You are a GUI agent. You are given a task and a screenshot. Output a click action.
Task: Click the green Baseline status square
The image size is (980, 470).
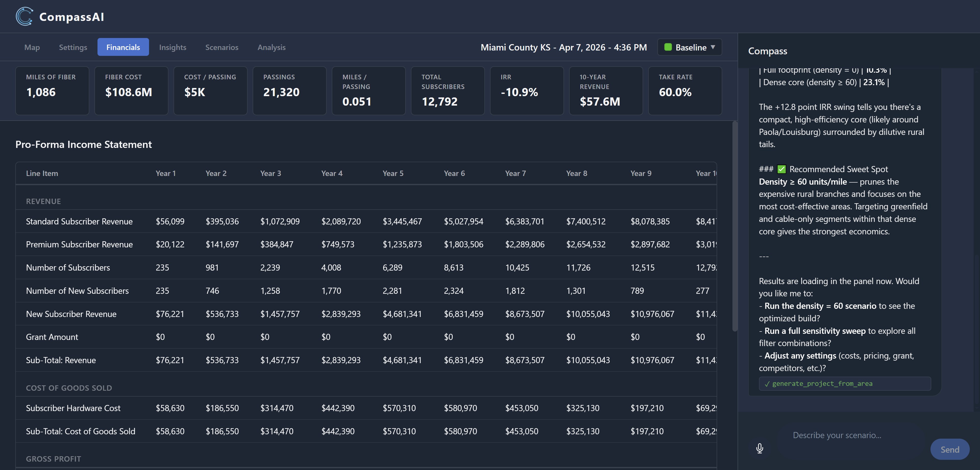[x=668, y=47]
